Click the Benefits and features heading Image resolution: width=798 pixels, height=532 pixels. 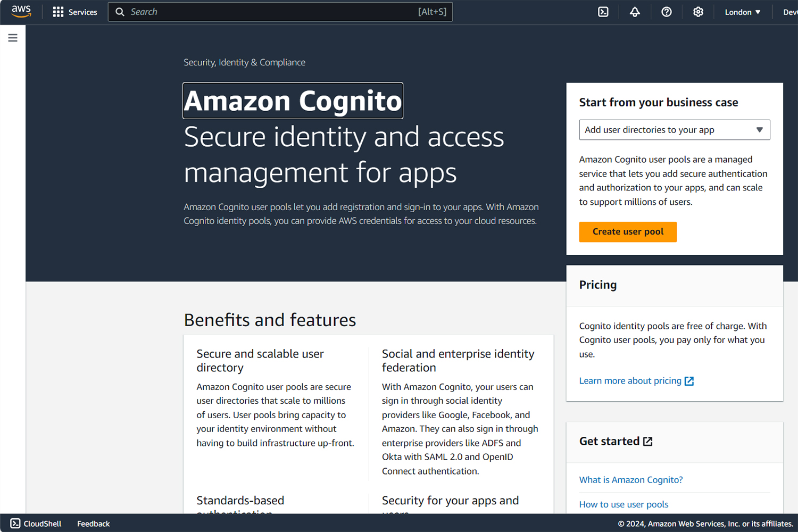270,320
